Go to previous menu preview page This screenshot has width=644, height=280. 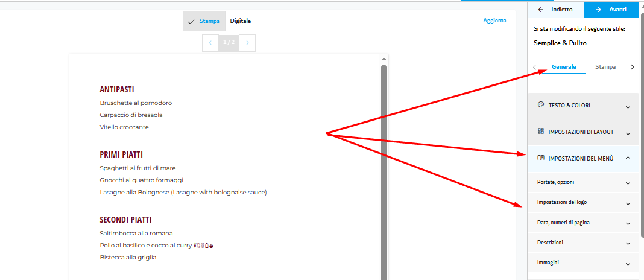(210, 43)
